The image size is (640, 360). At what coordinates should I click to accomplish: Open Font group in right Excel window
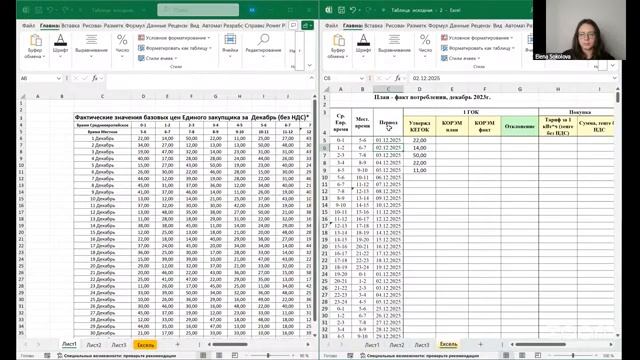tap(363, 45)
